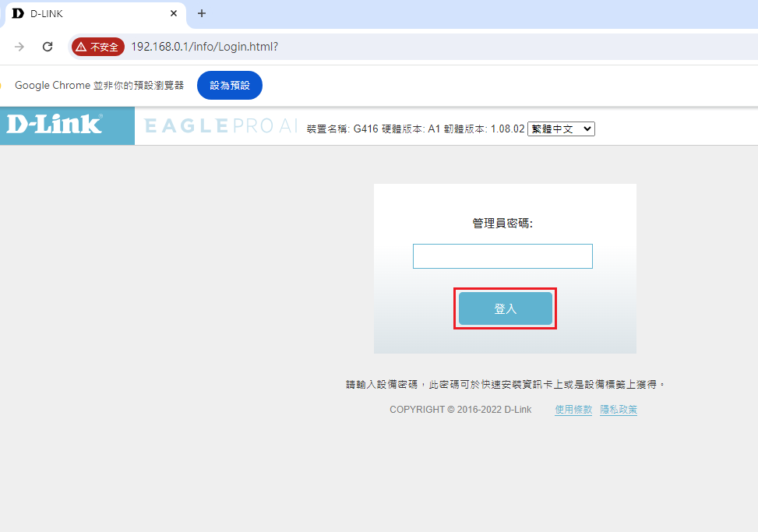Click the 裝置名稱 G416 text

342,129
